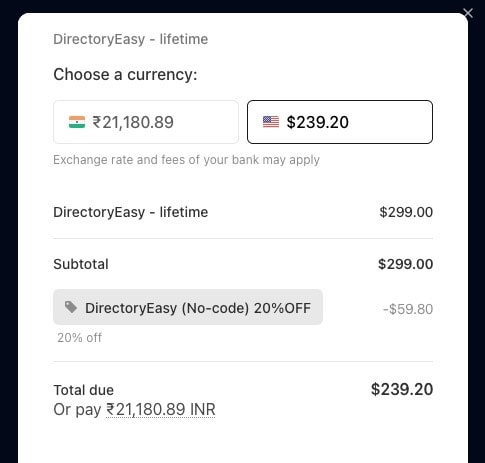Click the DirectoryEasy - lifetime header title
The image size is (485, 463).
coord(131,39)
